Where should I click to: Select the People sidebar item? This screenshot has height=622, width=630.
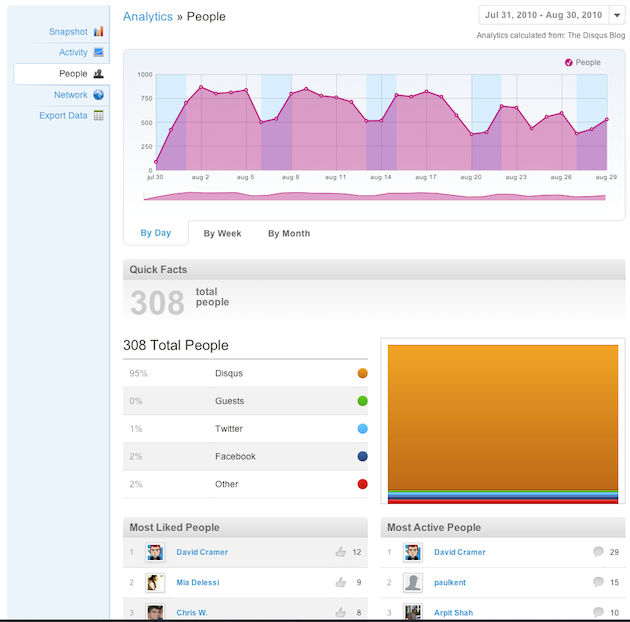tap(62, 74)
